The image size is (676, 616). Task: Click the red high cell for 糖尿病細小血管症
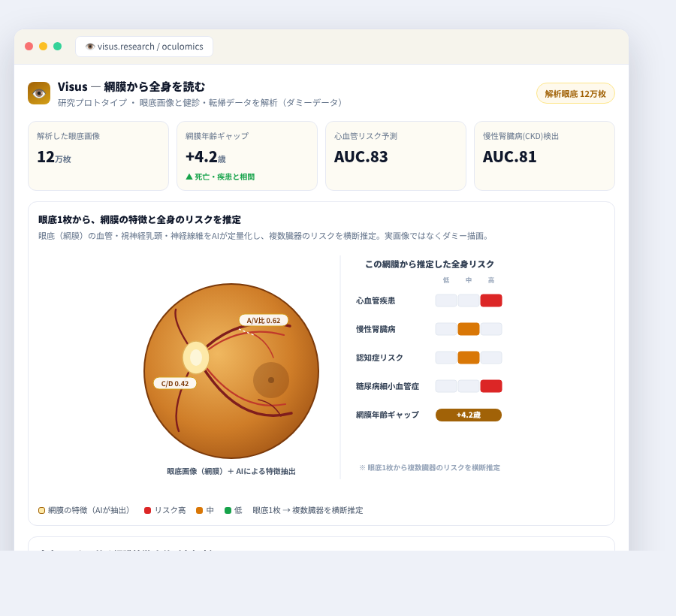tap(491, 386)
